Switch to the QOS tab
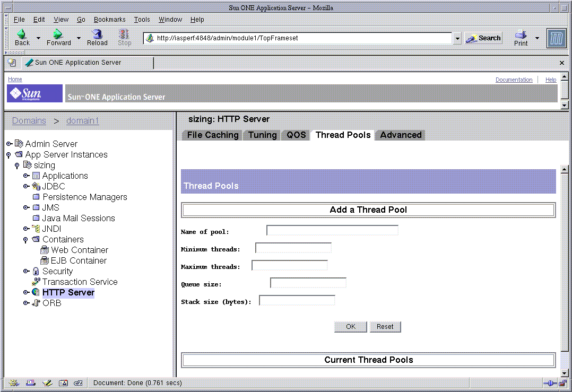Viewport: 572px width, 392px height. click(296, 135)
